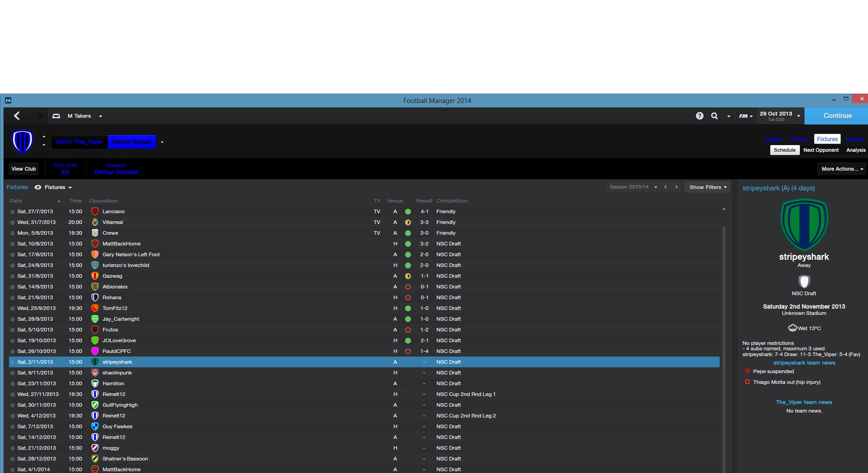Click the moggy club badge

95,448
